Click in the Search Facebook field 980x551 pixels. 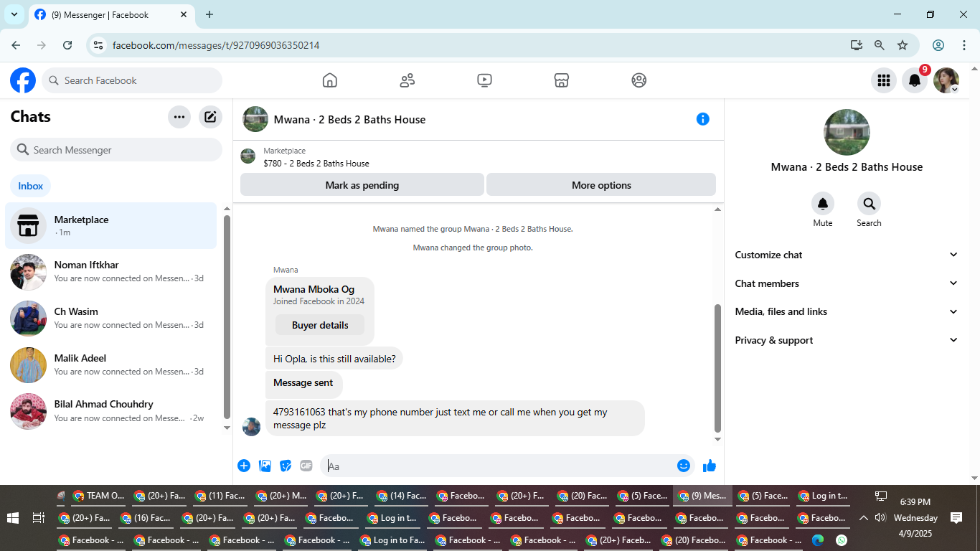click(132, 80)
